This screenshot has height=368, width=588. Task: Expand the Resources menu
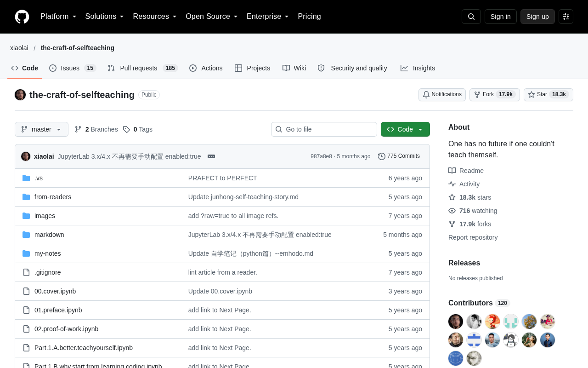pos(155,17)
